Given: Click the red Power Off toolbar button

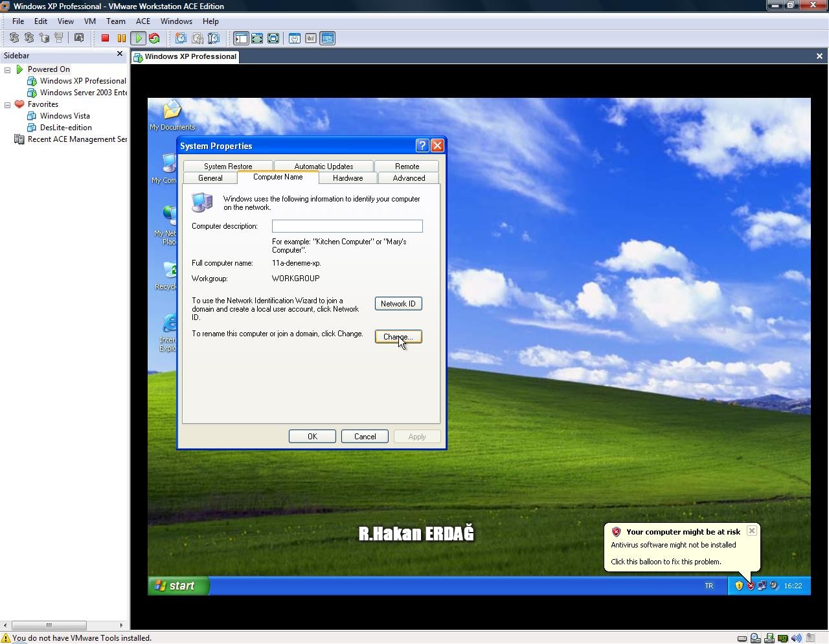Looking at the screenshot, I should 105,38.
